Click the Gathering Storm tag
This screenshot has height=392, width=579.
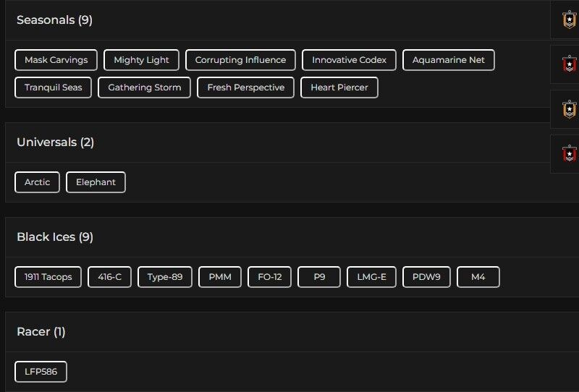[x=145, y=88]
